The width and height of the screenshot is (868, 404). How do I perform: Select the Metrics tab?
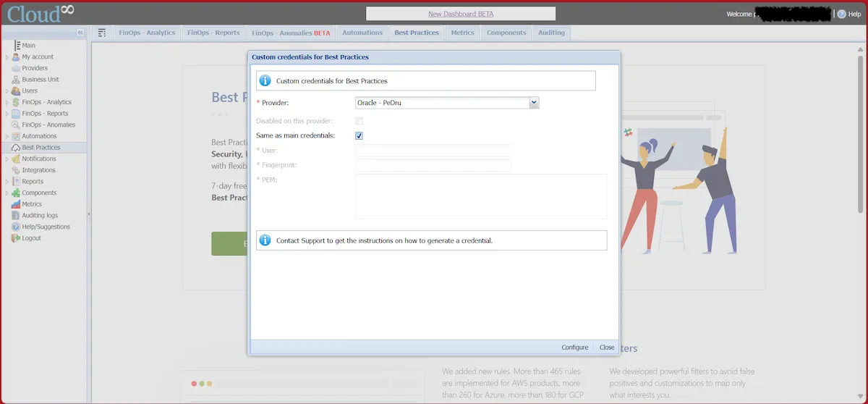pos(462,33)
